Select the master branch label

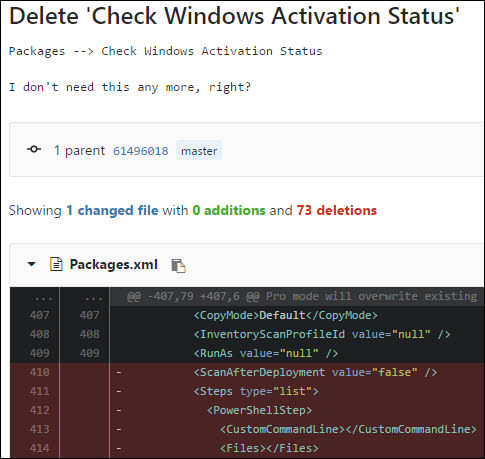tap(199, 151)
